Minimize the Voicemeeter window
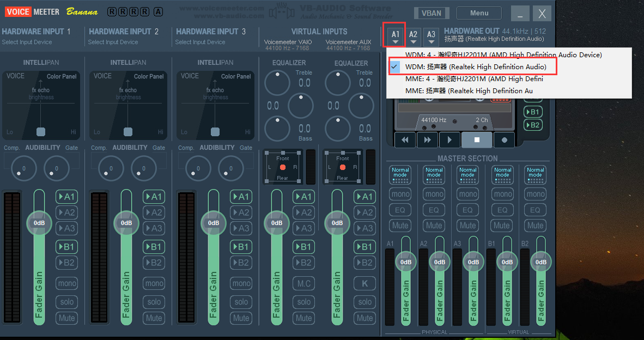The height and width of the screenshot is (340, 644). pos(520,14)
